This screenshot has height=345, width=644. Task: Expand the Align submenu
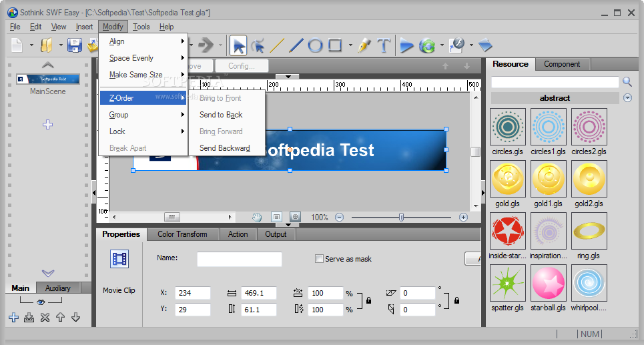click(143, 41)
